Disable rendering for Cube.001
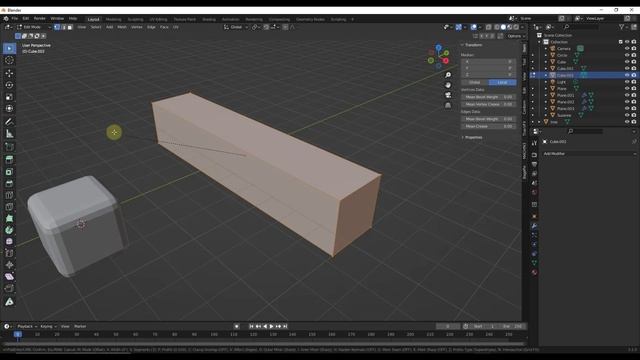Image resolution: width=640 pixels, height=360 pixels. point(634,69)
